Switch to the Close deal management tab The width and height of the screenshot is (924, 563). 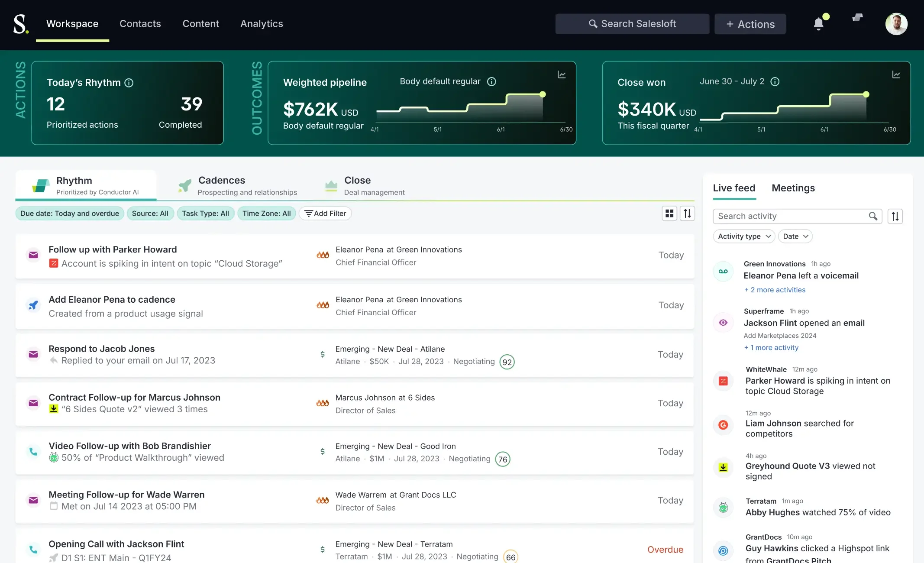[x=365, y=185]
